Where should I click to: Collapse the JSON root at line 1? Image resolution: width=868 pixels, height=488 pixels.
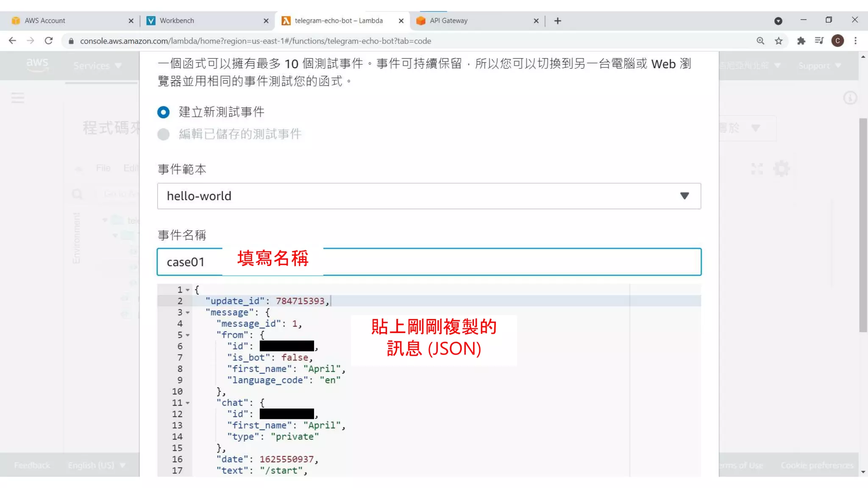(x=188, y=290)
